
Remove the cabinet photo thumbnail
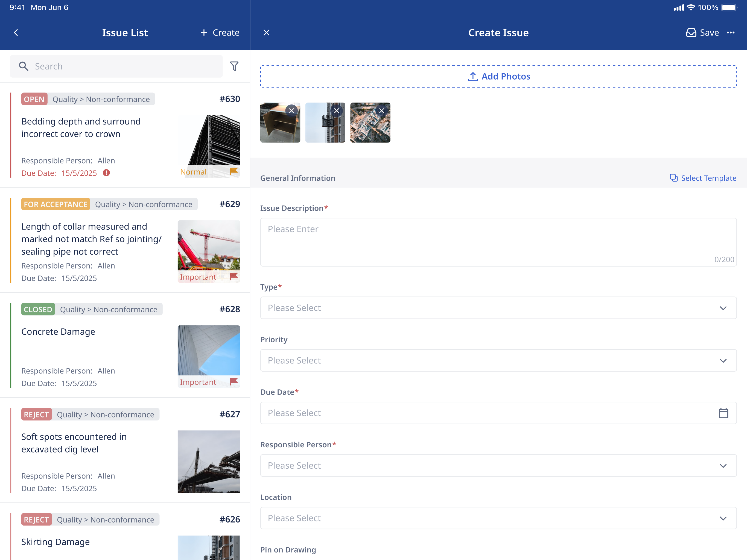point(291,111)
